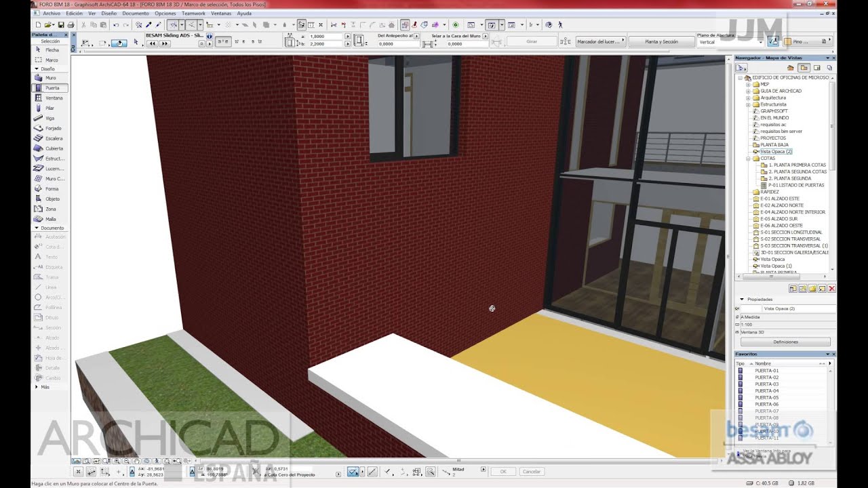This screenshot has width=868, height=488.
Task: Close the Favoritos panel
Action: pos(833,354)
